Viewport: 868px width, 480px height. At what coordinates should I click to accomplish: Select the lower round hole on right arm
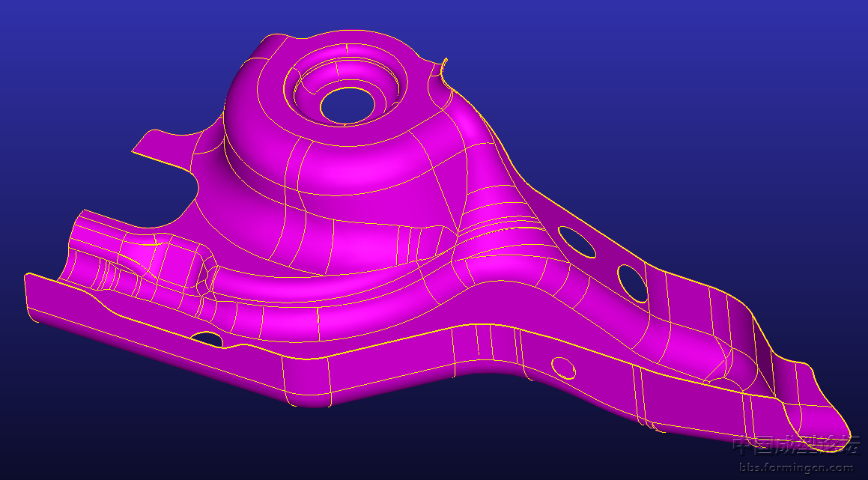tap(633, 283)
